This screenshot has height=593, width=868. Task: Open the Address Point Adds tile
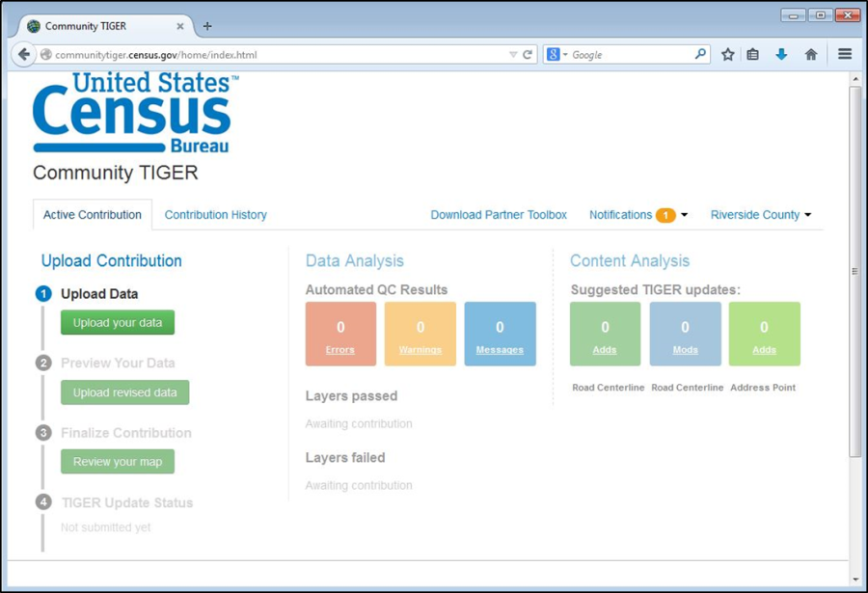point(765,334)
